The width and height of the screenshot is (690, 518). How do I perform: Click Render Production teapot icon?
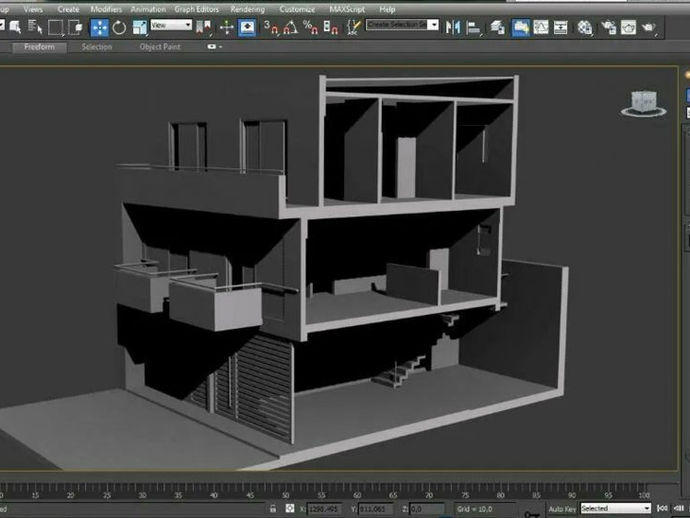pyautogui.click(x=648, y=27)
